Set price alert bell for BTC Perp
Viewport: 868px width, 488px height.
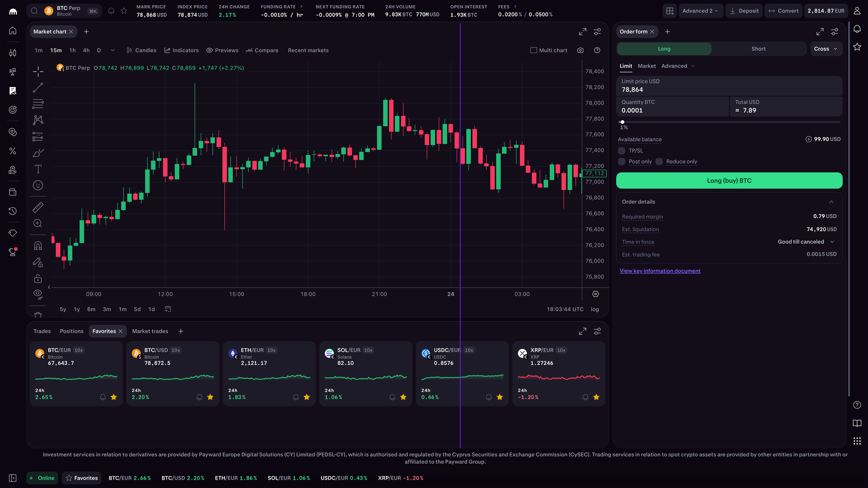111,11
